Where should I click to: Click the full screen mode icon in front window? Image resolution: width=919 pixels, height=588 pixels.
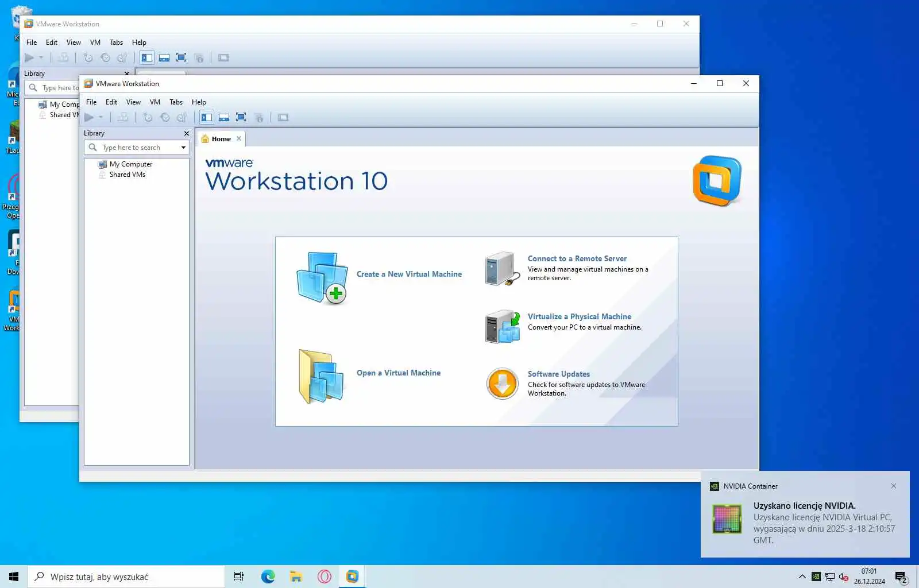pos(241,118)
